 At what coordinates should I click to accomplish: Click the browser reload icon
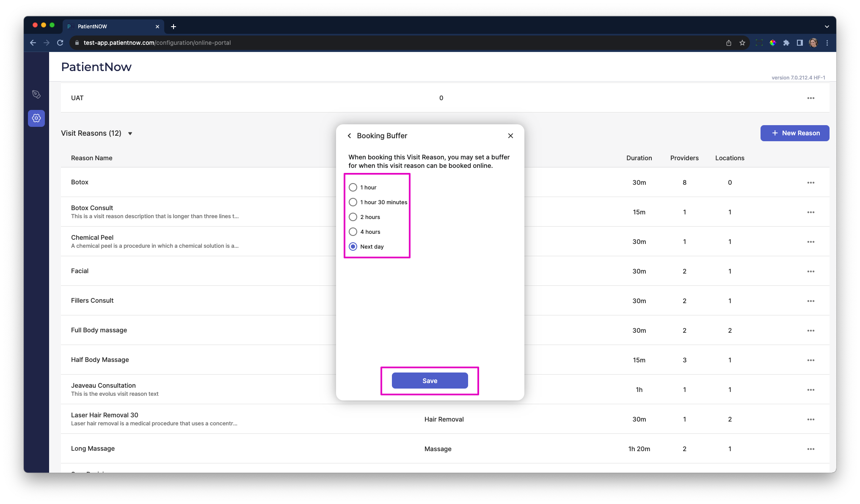(60, 43)
